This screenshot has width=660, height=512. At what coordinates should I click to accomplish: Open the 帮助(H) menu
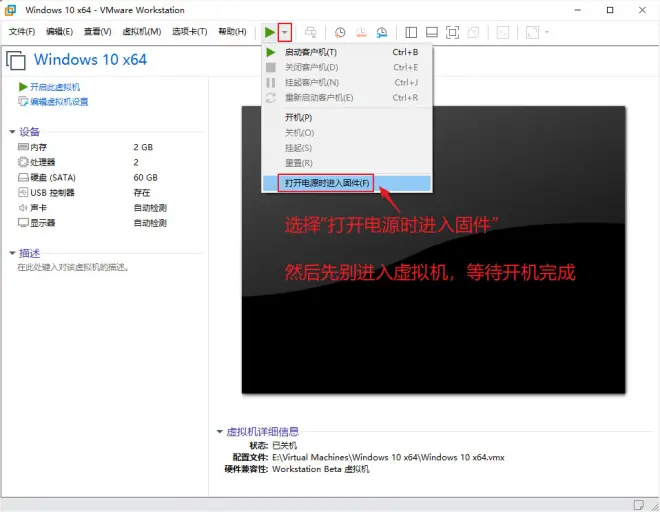click(x=232, y=32)
